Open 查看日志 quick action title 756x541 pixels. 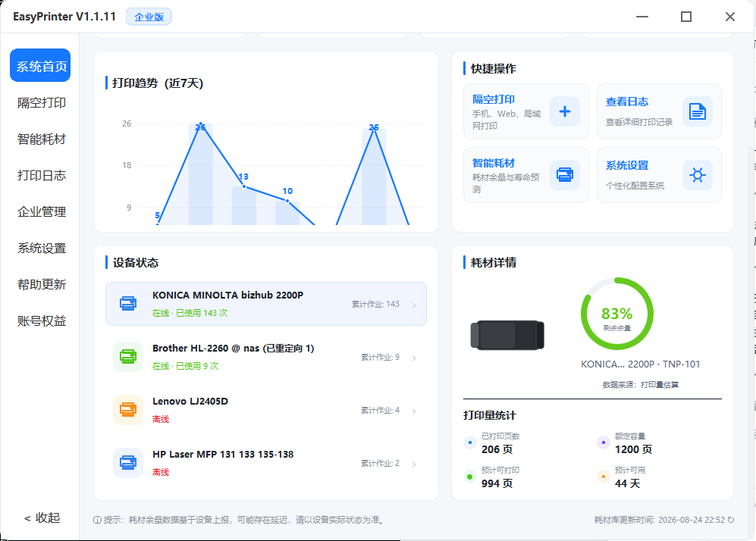(627, 102)
